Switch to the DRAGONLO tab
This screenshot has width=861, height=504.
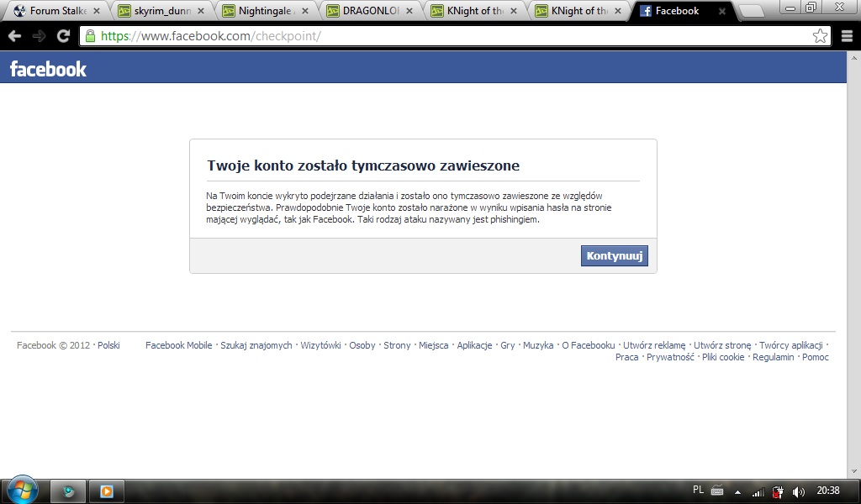coord(370,11)
